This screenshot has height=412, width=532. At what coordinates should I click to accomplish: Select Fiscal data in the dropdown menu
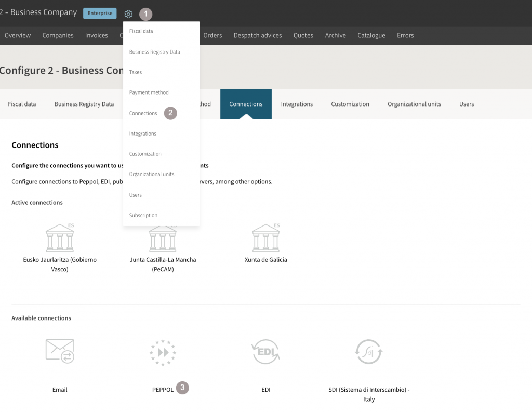[140, 31]
